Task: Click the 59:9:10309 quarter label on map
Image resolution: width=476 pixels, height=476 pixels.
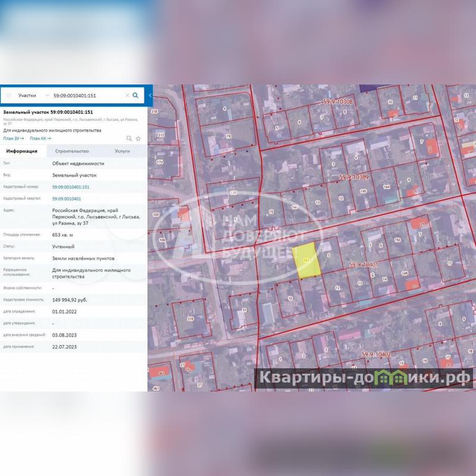Action: (x=354, y=177)
